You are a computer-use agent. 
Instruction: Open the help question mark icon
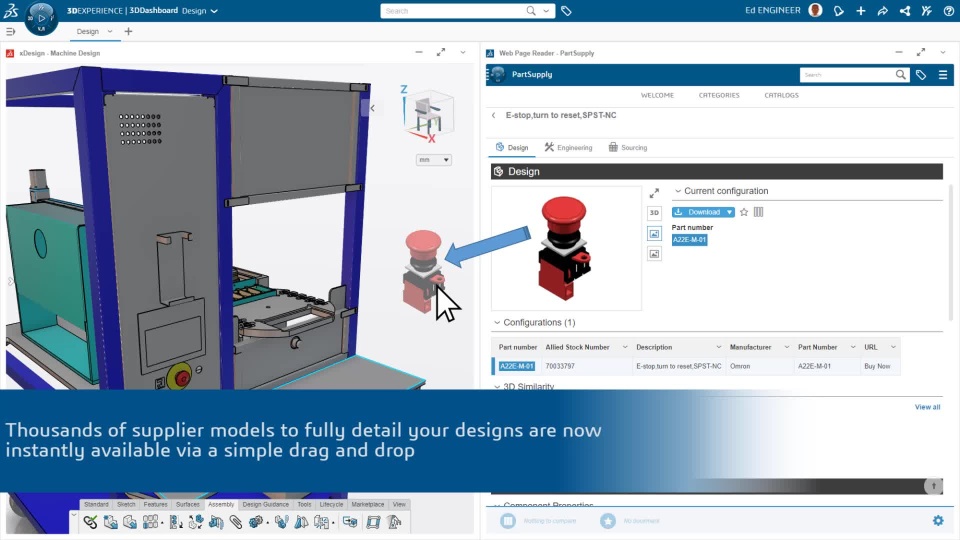(949, 11)
